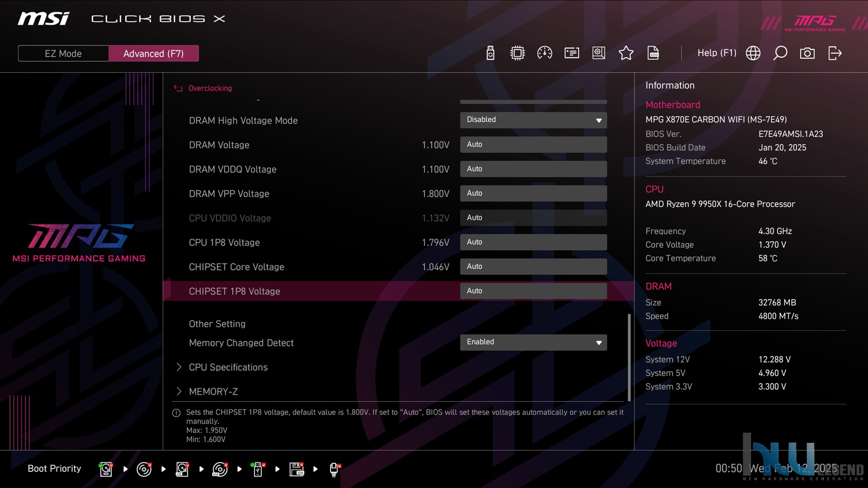Image resolution: width=868 pixels, height=488 pixels.
Task: Open Memory Changed Detect dropdown
Action: (533, 342)
